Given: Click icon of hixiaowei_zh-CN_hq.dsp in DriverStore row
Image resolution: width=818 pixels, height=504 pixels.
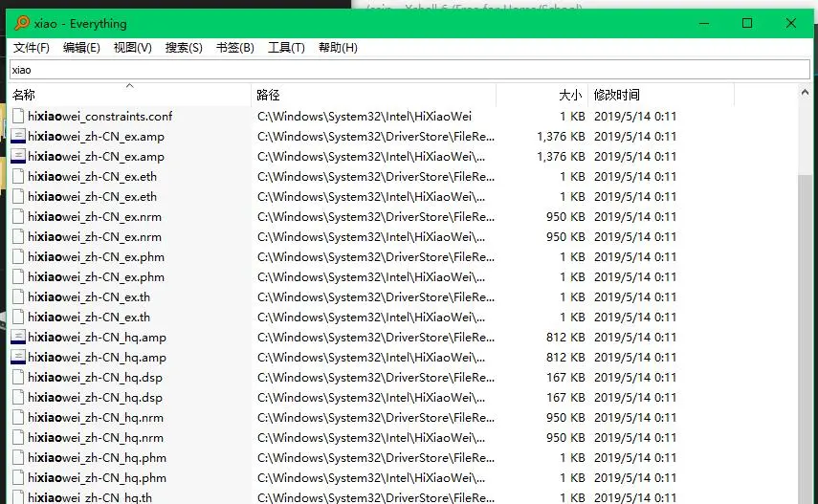Looking at the screenshot, I should 18,377.
